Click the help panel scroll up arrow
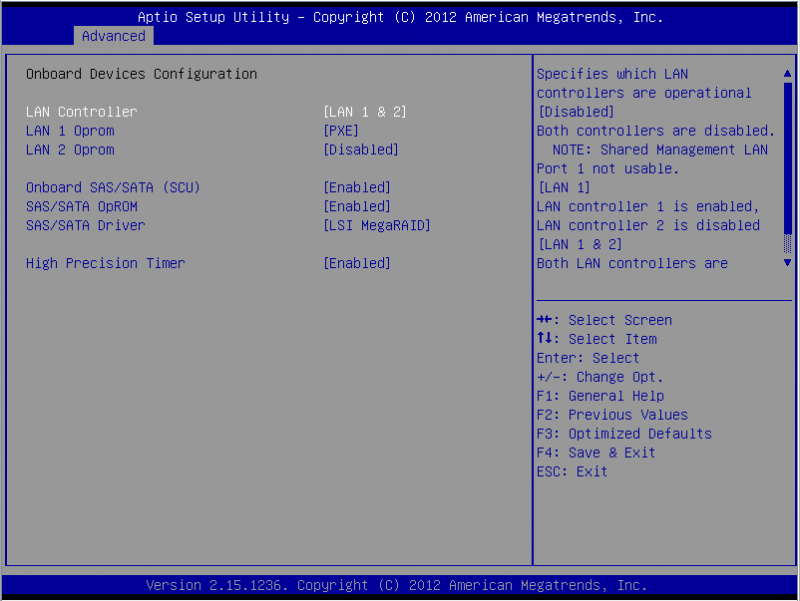 point(788,74)
